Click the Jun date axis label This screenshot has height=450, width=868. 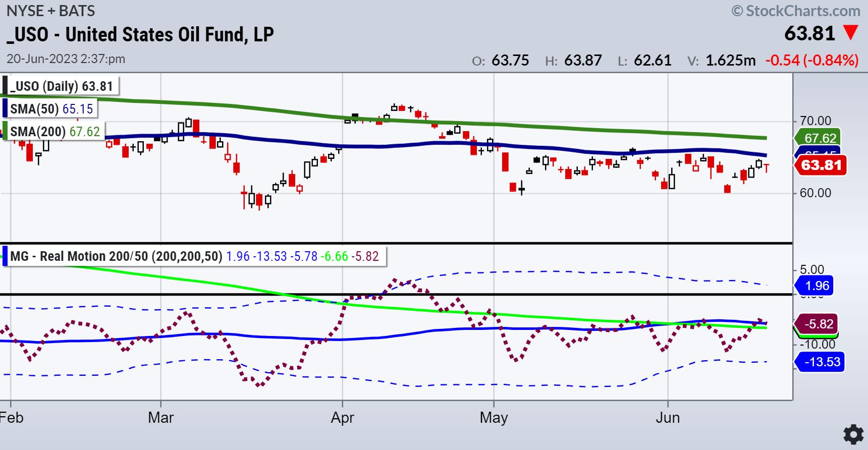pyautogui.click(x=668, y=418)
